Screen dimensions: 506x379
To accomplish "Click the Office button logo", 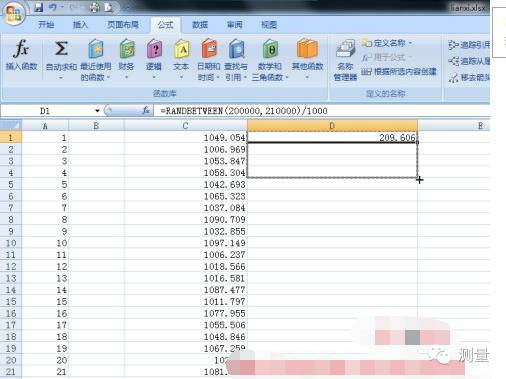I will [14, 14].
